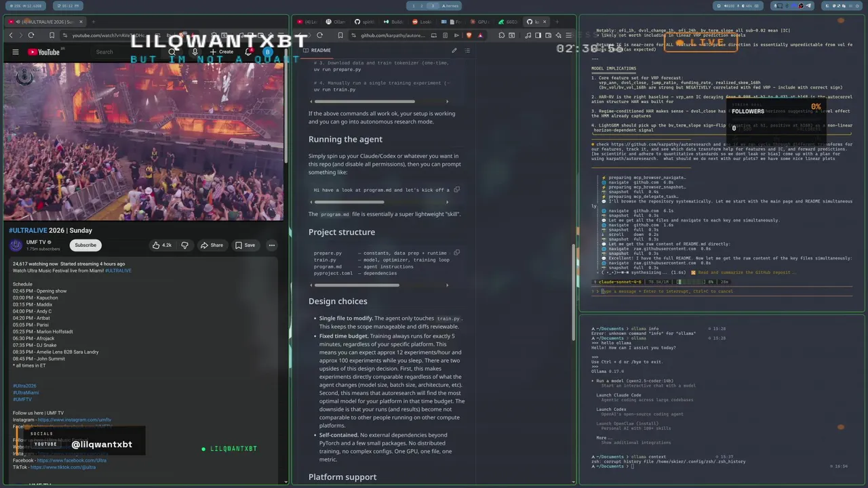
Task: Open UMF TV channel avatar
Action: 17,245
